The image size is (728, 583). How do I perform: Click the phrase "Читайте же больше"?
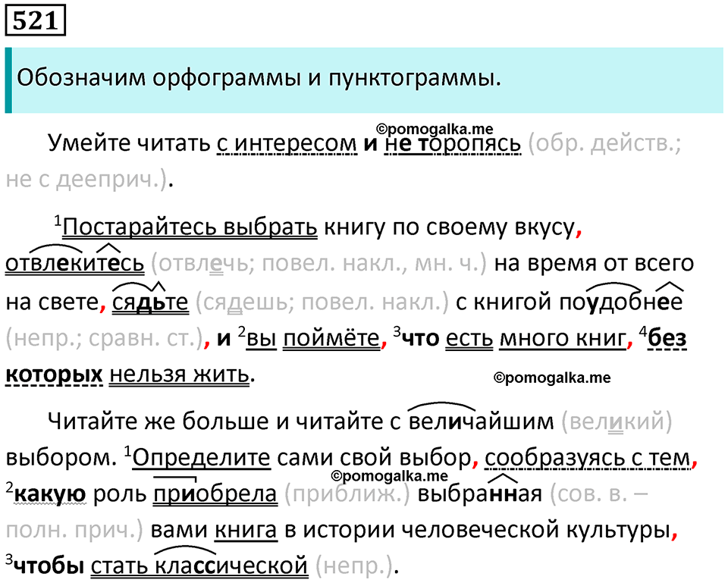pos(158,422)
